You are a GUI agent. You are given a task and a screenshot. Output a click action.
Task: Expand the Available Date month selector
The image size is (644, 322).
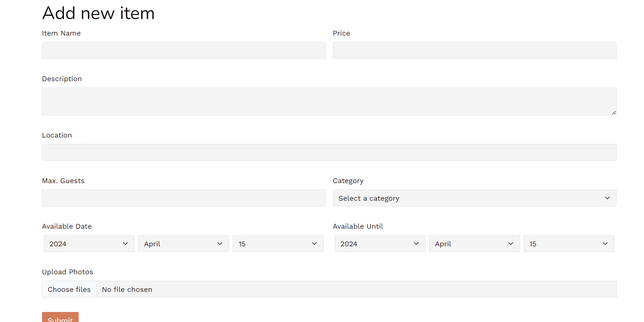click(184, 244)
